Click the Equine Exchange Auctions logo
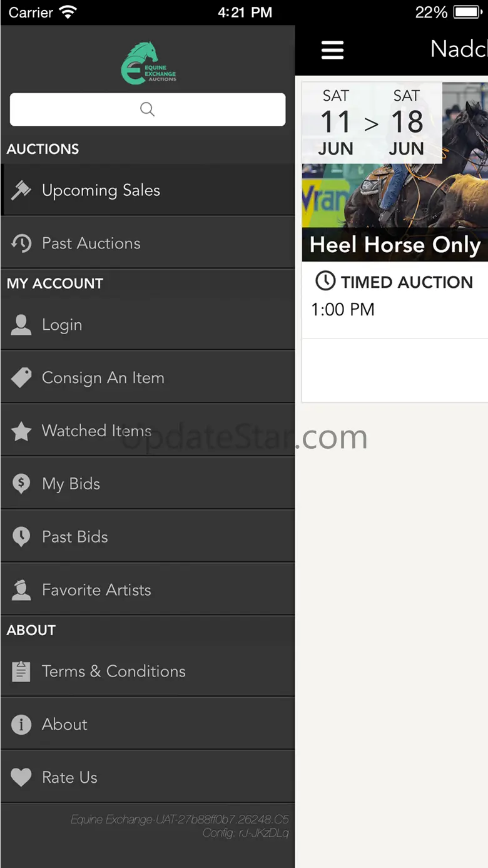 click(x=148, y=63)
